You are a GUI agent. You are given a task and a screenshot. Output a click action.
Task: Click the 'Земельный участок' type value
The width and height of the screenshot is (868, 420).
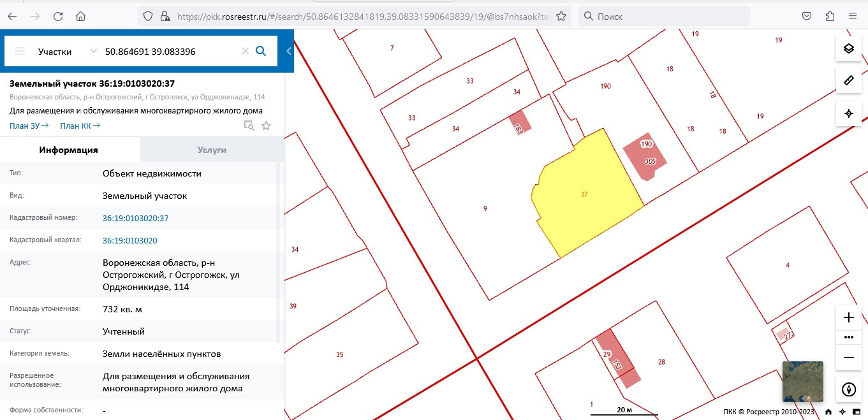pos(145,196)
